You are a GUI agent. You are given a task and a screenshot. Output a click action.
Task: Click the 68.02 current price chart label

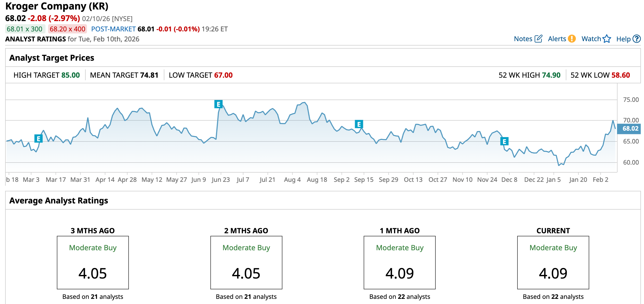tap(630, 128)
